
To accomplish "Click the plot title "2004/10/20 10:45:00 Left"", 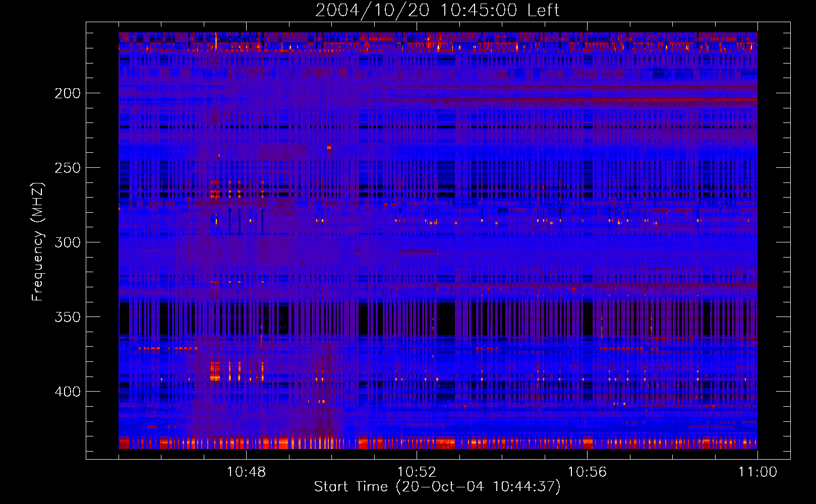I will [x=437, y=10].
